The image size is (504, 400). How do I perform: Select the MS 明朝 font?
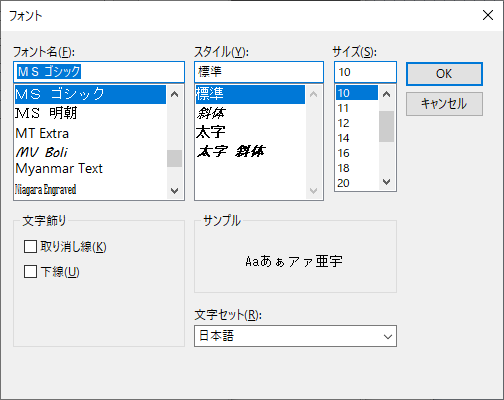pyautogui.click(x=90, y=113)
